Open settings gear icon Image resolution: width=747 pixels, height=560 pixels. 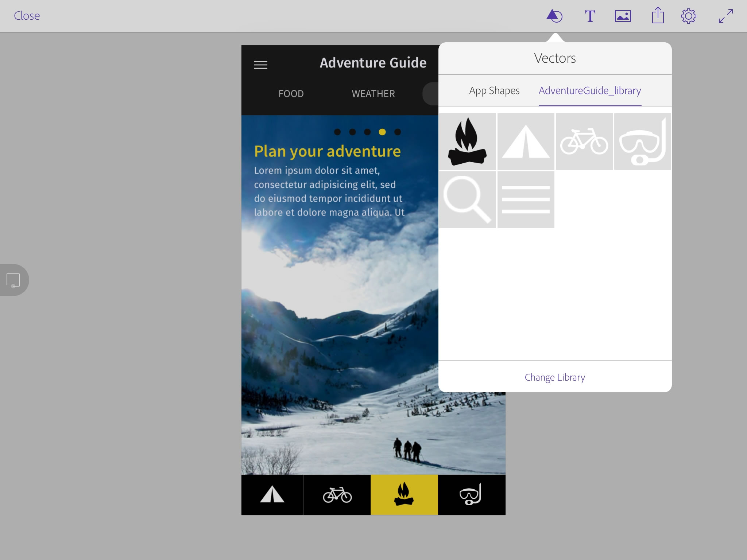pos(688,16)
